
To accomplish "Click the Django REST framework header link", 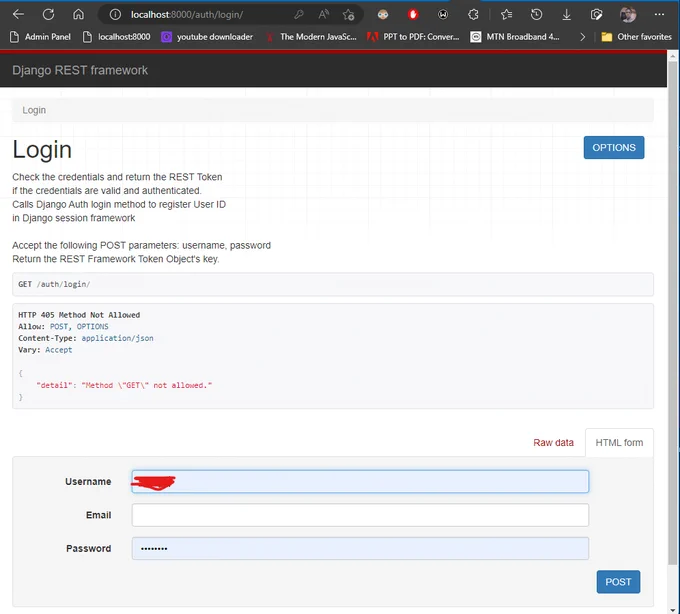I will point(80,70).
